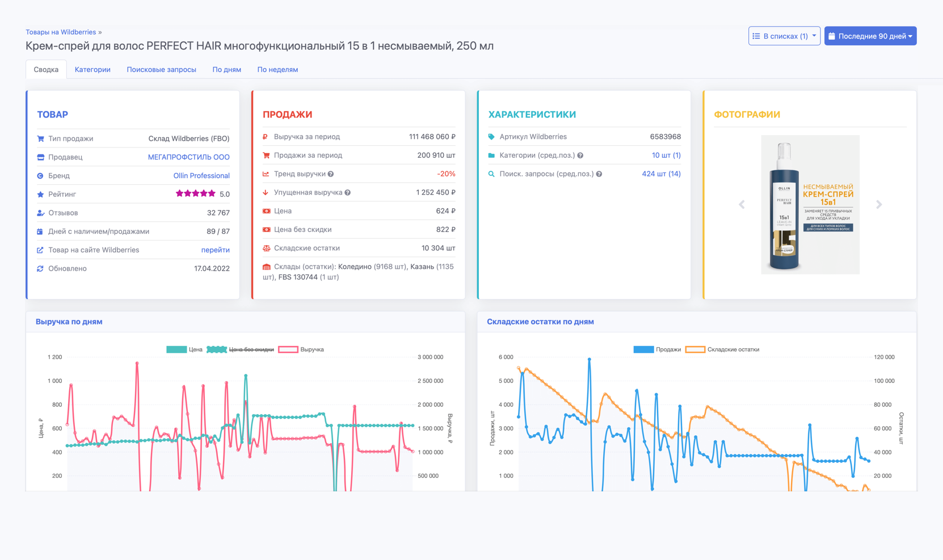Show the previous product photo
The width and height of the screenshot is (943, 560).
[x=742, y=204]
